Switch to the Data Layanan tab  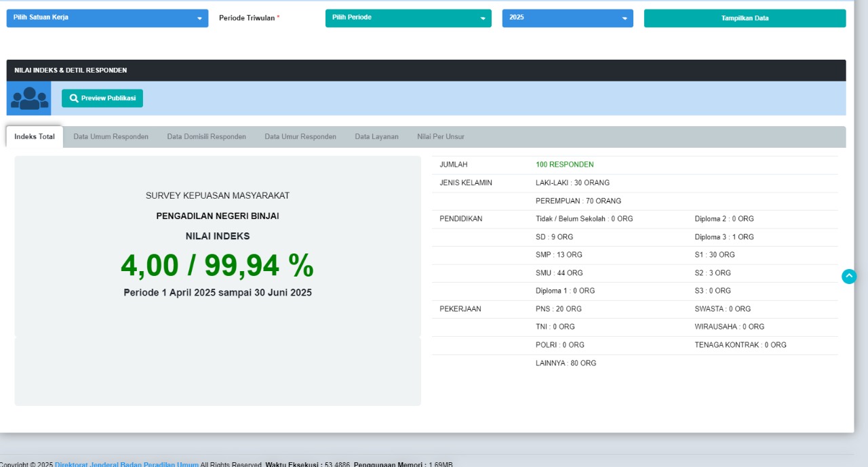(x=376, y=137)
